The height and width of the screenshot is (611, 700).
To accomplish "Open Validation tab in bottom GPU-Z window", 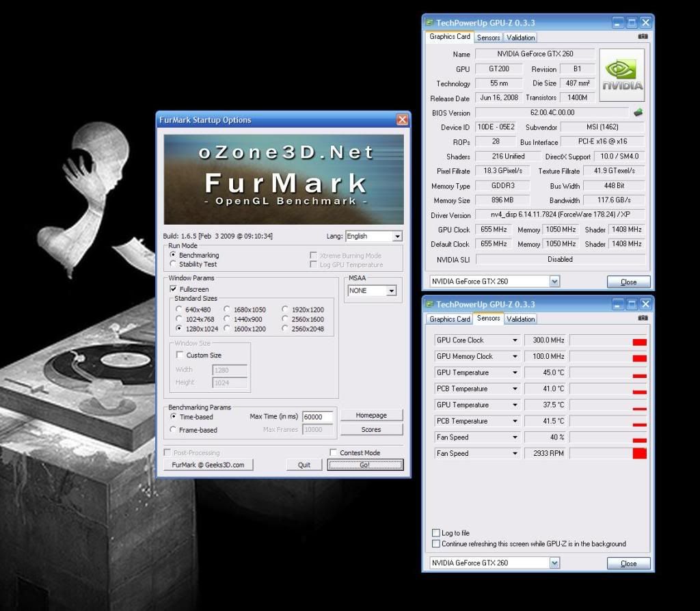I will (520, 319).
